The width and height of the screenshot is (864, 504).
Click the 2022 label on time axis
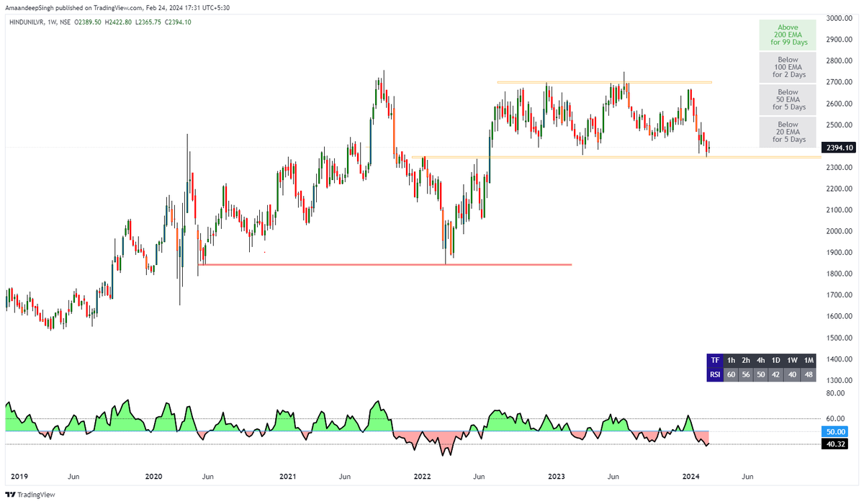(x=422, y=477)
